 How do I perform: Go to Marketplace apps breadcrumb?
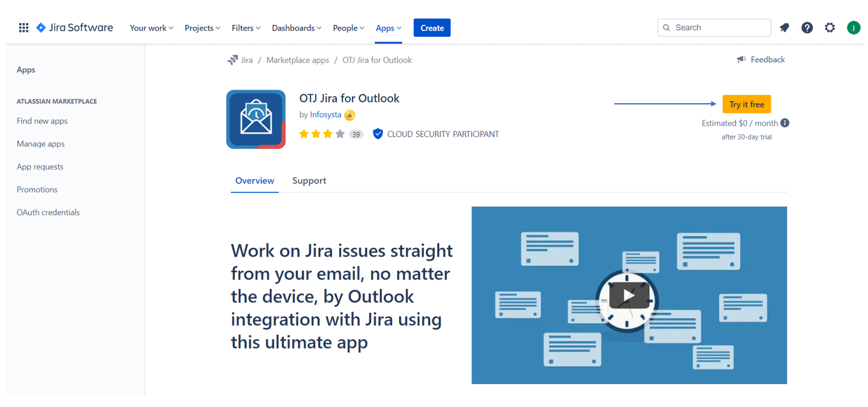click(298, 60)
